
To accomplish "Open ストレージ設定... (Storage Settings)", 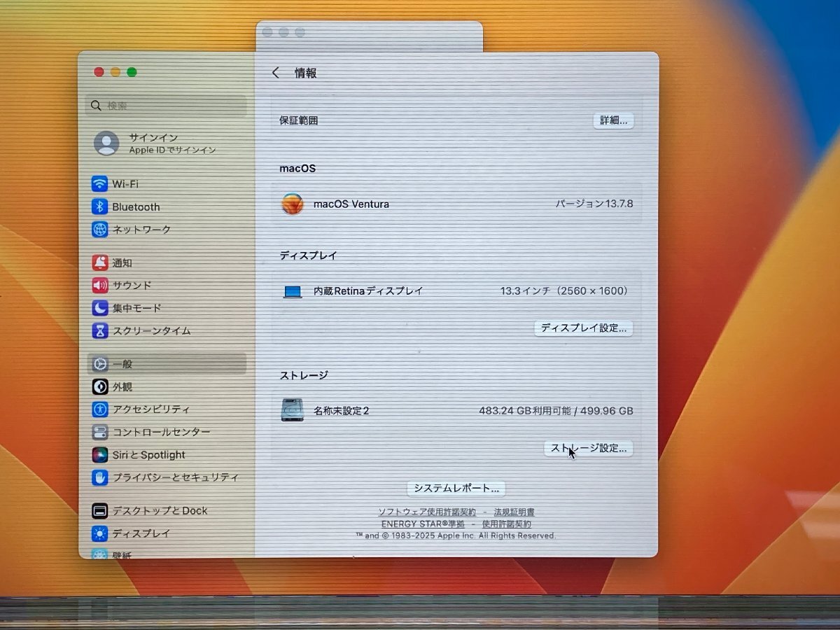I will pos(588,449).
